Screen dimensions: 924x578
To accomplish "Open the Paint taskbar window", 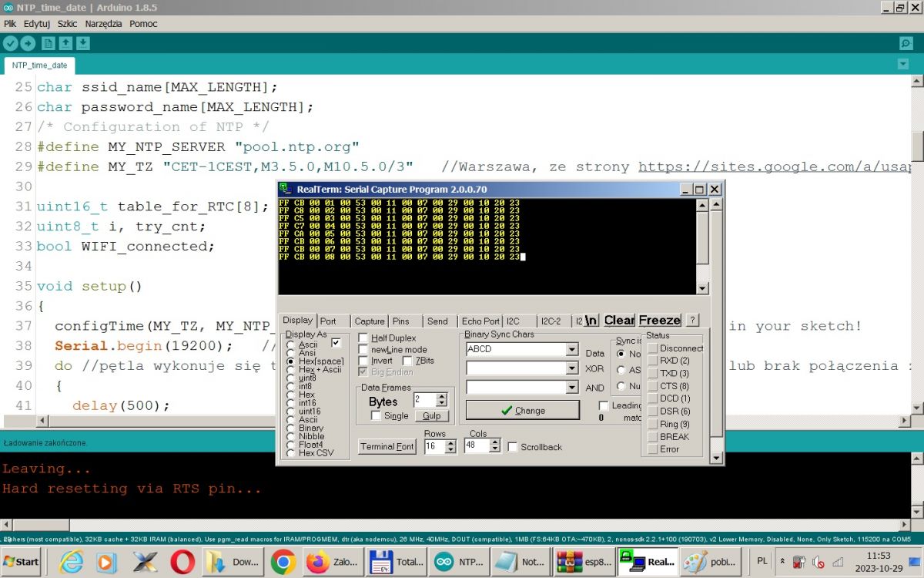I will (712, 562).
